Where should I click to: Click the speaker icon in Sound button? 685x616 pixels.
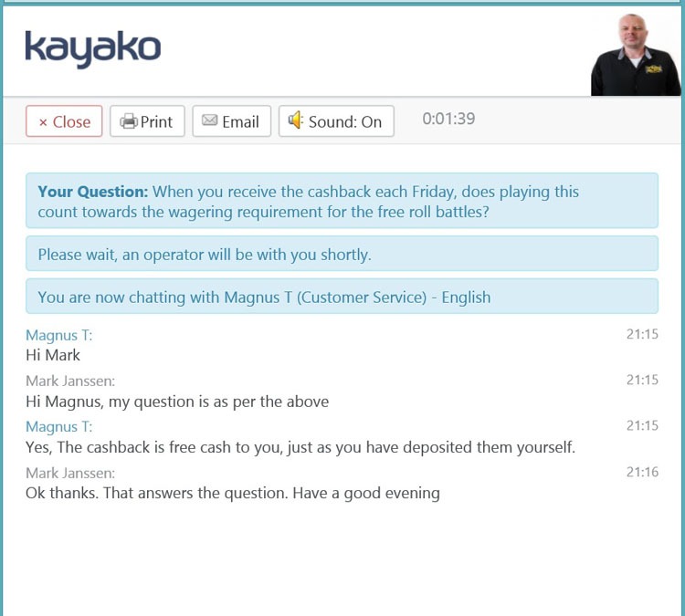296,120
